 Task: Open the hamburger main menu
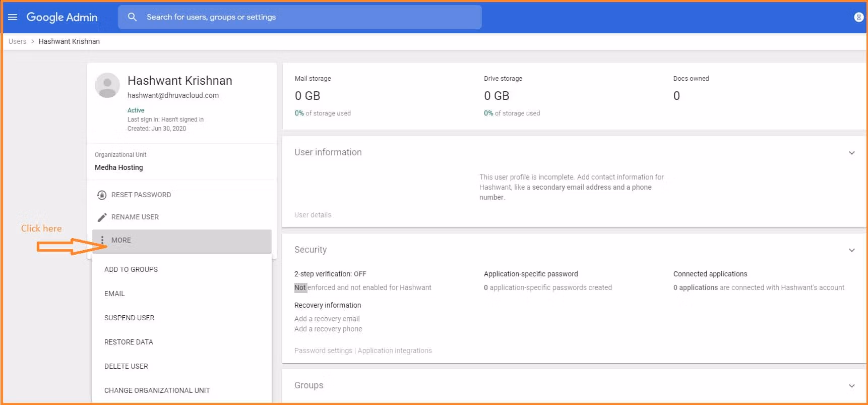[13, 17]
